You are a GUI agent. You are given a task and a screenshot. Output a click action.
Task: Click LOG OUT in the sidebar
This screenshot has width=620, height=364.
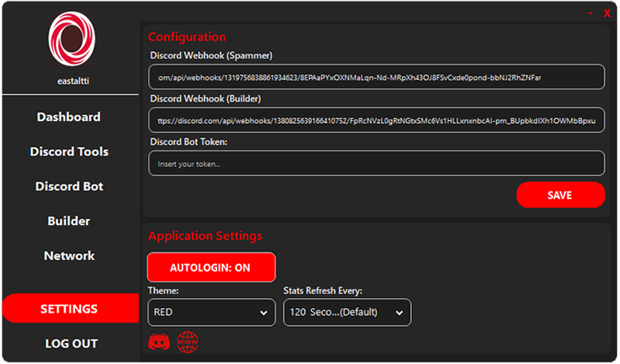pos(71,343)
